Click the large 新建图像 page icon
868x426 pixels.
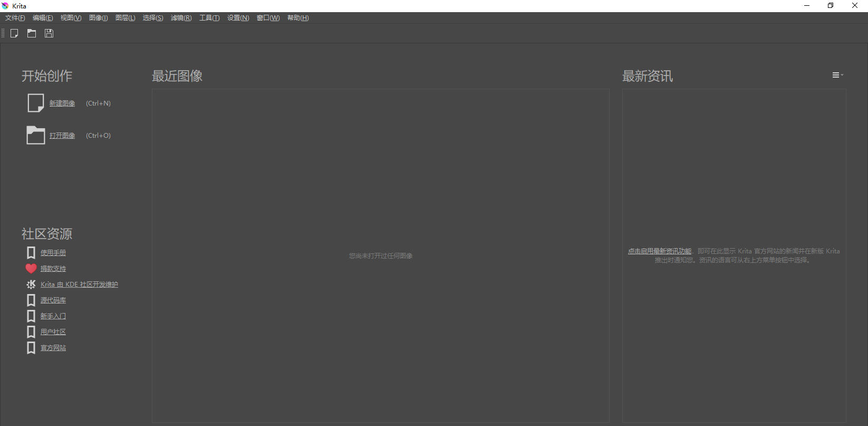(x=35, y=103)
